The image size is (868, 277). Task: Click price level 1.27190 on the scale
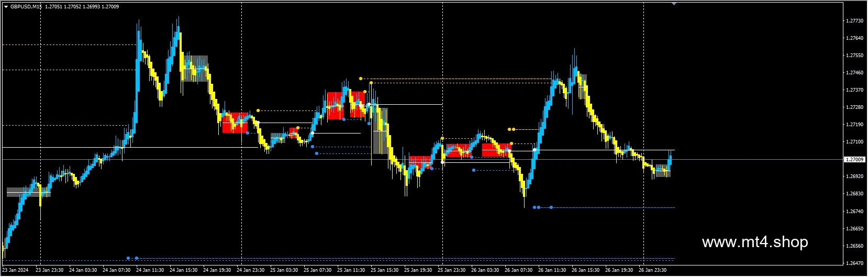pos(855,125)
